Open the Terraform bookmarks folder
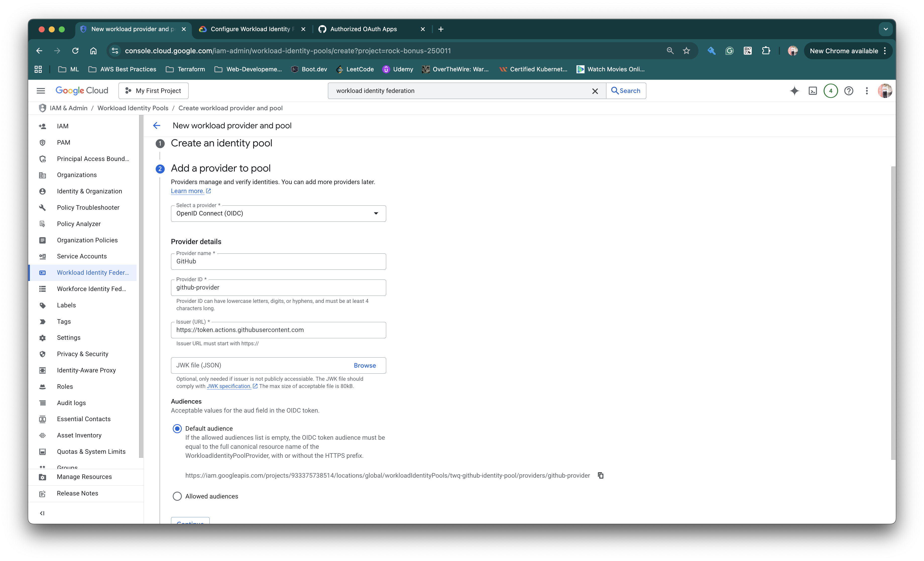Screen dimensions: 924x561 coord(186,69)
